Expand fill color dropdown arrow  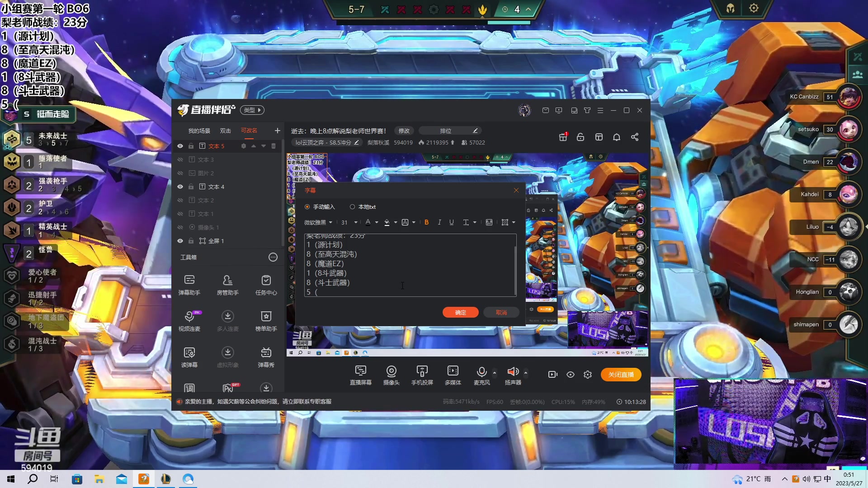(x=396, y=222)
